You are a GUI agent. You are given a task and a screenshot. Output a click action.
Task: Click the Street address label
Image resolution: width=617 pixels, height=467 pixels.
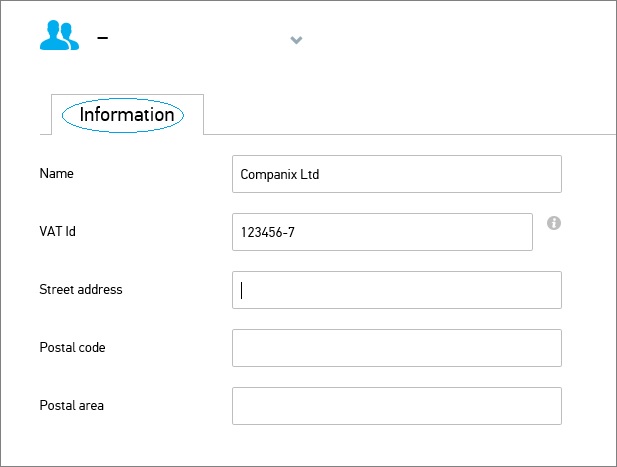81,290
